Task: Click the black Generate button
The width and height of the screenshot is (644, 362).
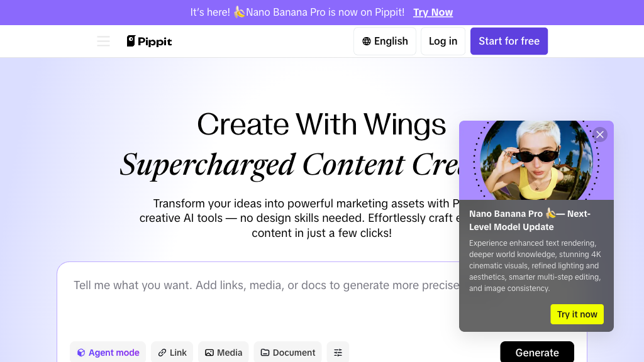Action: (x=537, y=352)
